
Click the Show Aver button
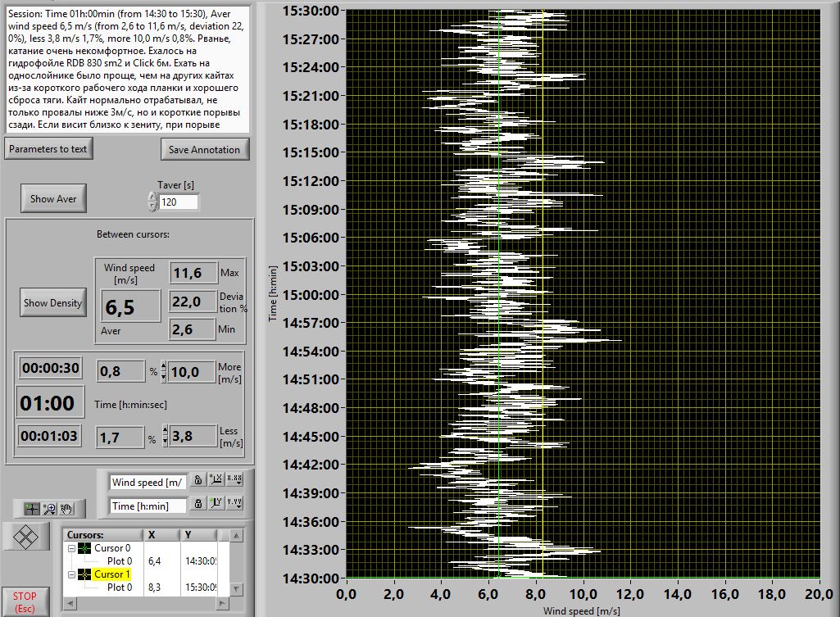point(53,199)
